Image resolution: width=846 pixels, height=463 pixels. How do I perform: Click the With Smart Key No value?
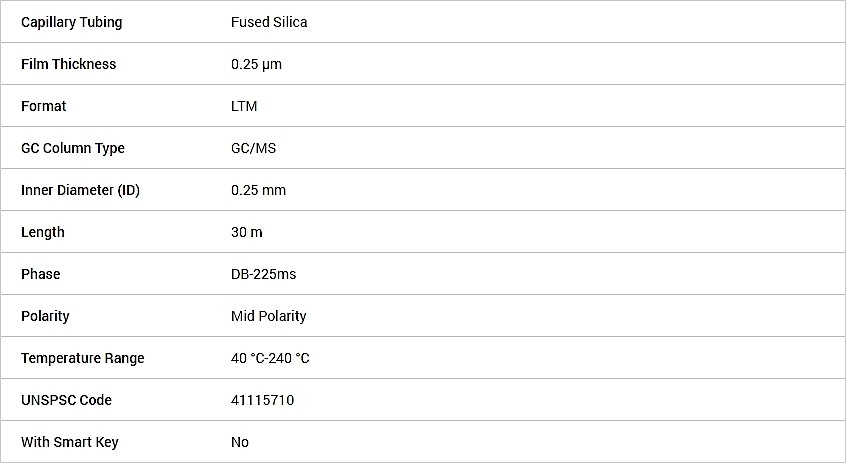(x=240, y=442)
